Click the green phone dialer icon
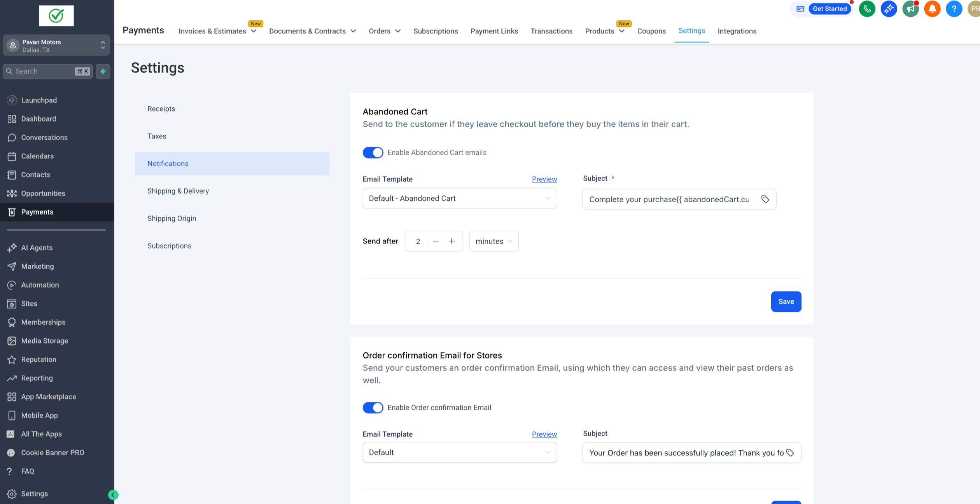The height and width of the screenshot is (504, 980). pos(867,9)
